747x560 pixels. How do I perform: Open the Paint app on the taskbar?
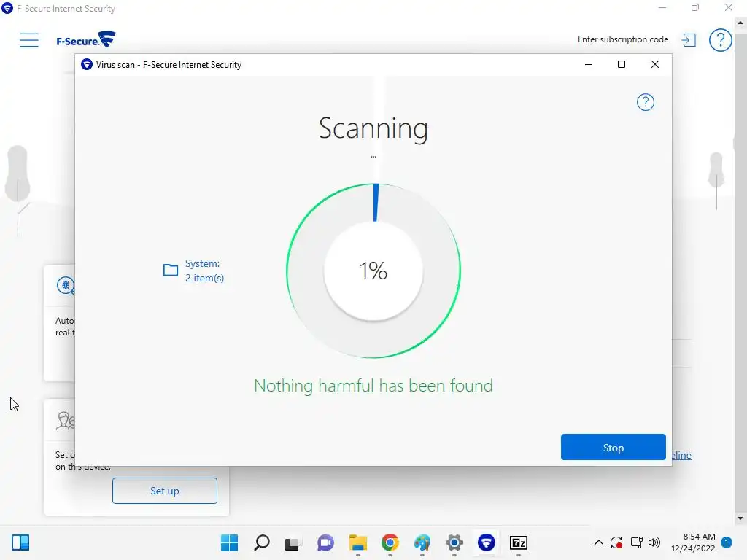(422, 542)
